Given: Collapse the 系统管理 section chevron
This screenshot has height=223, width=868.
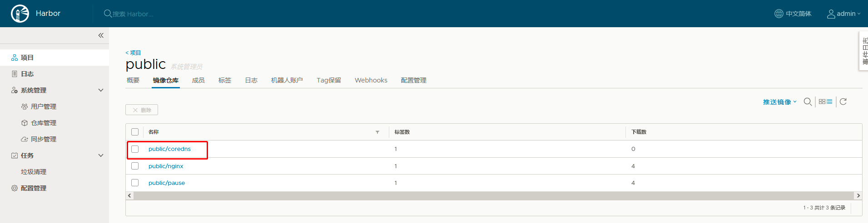Looking at the screenshot, I should [x=101, y=90].
